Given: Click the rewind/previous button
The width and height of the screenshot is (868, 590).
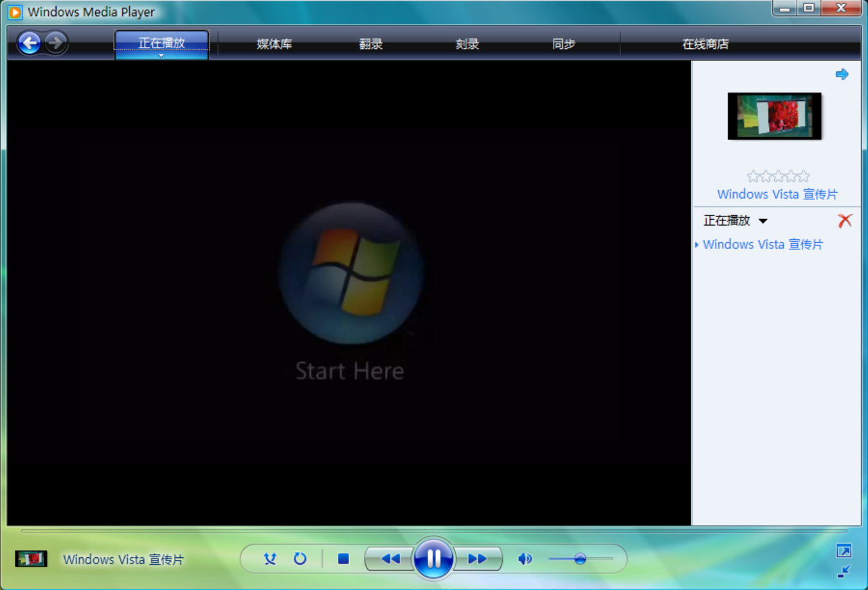Looking at the screenshot, I should tap(390, 559).
